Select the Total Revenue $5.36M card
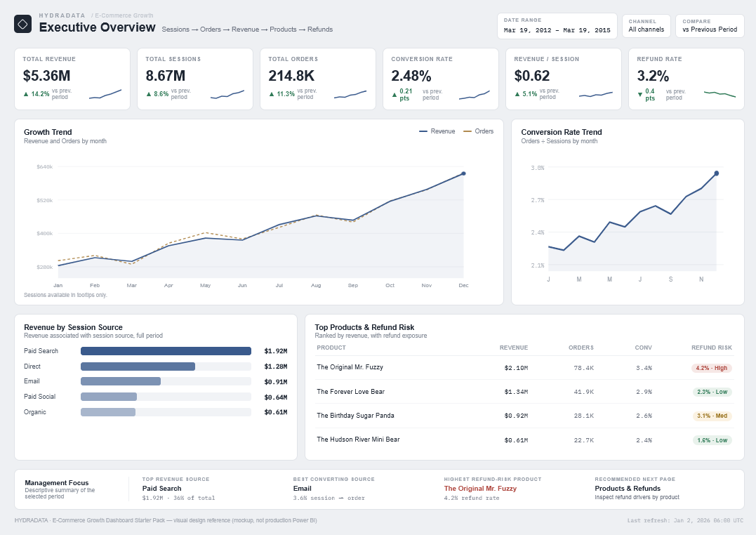Screen dimensions: 756x535 (x=72, y=79)
